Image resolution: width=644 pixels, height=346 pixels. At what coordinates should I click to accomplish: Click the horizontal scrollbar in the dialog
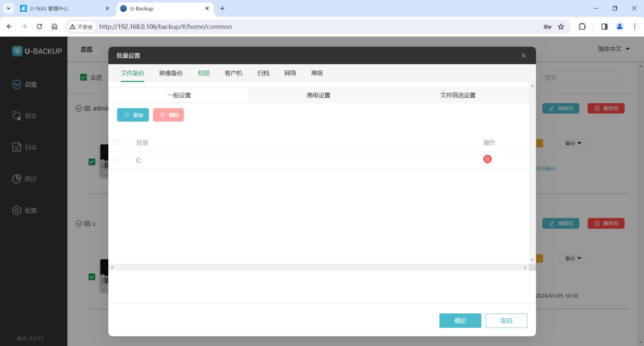point(319,267)
